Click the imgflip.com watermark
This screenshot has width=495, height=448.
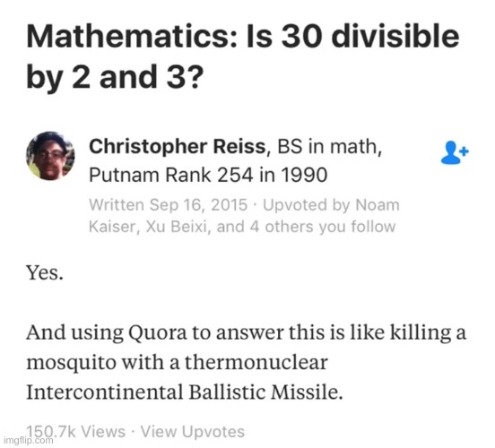29,441
